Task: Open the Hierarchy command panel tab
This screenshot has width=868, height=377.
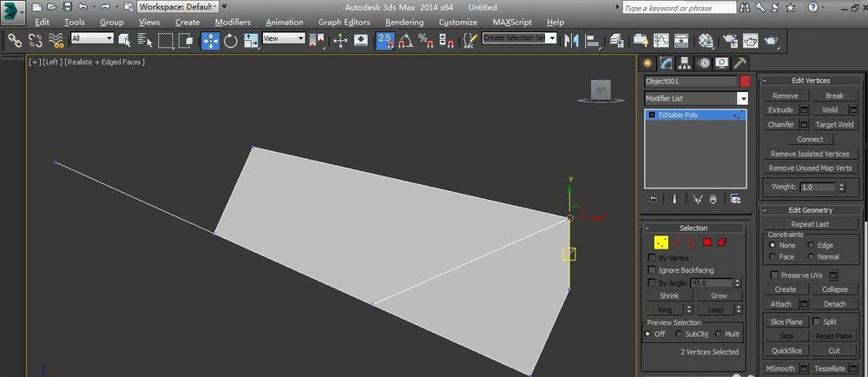Action: [684, 63]
